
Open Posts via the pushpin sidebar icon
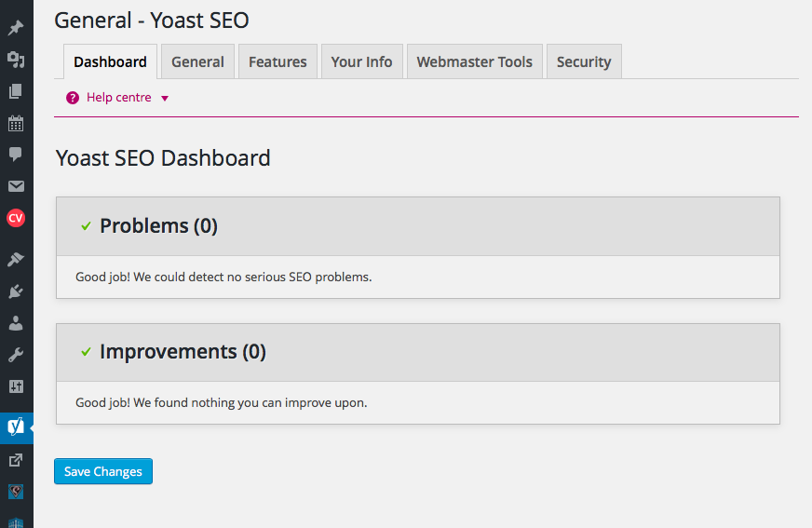16,28
